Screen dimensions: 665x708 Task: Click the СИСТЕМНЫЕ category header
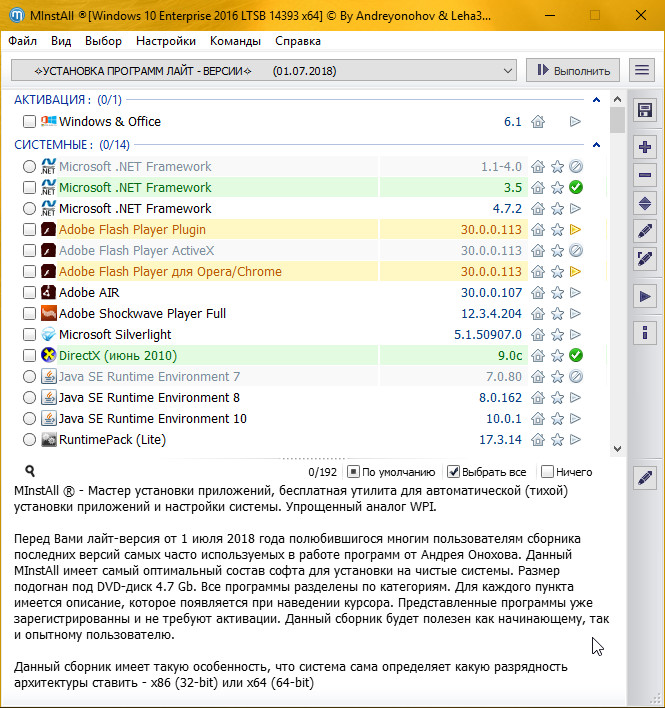coord(72,145)
